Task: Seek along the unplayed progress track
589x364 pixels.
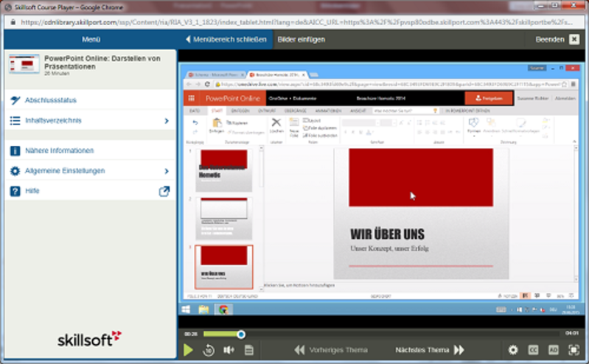Action: 402,334
